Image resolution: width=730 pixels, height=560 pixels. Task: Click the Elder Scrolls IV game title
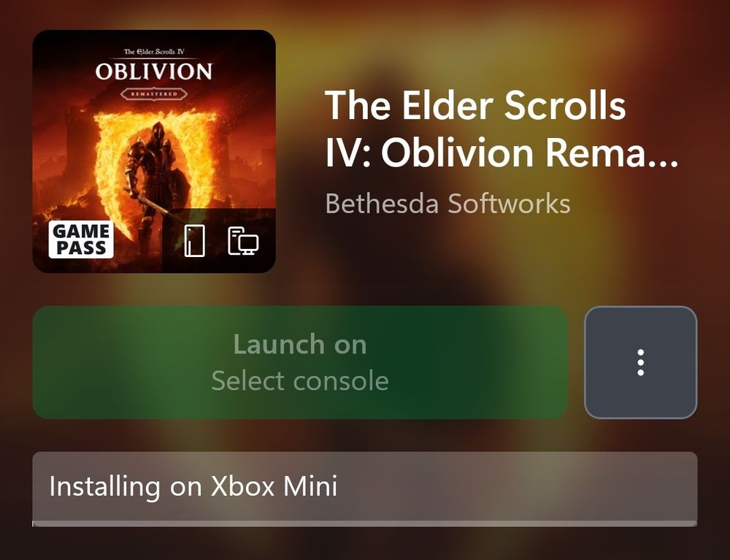[501, 129]
